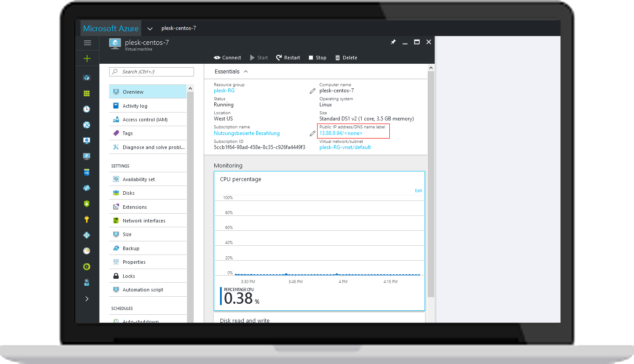Open the green circle Advisor icon

87,267
